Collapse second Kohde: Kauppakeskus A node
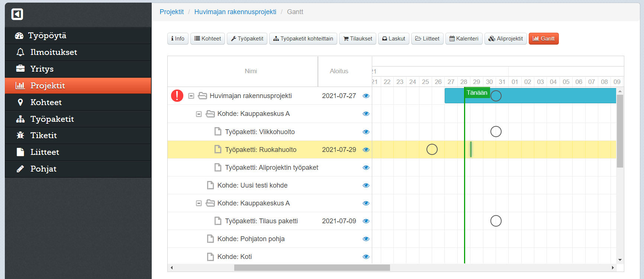 (199, 203)
